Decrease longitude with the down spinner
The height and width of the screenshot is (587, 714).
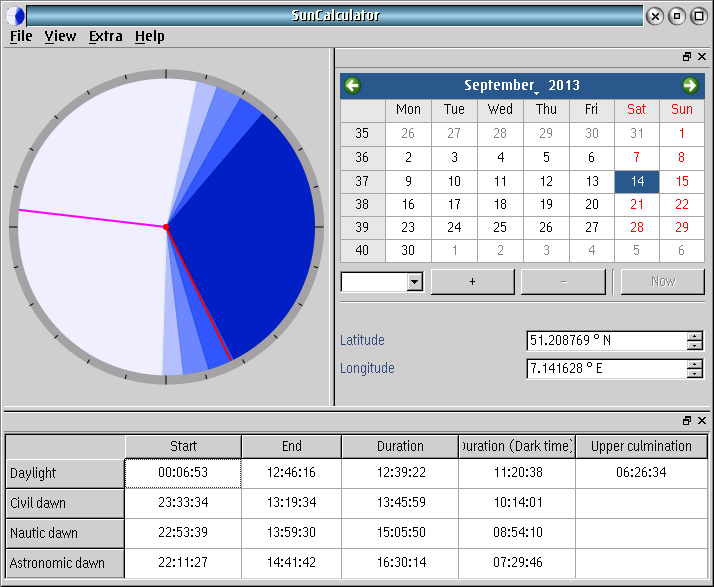pos(694,373)
